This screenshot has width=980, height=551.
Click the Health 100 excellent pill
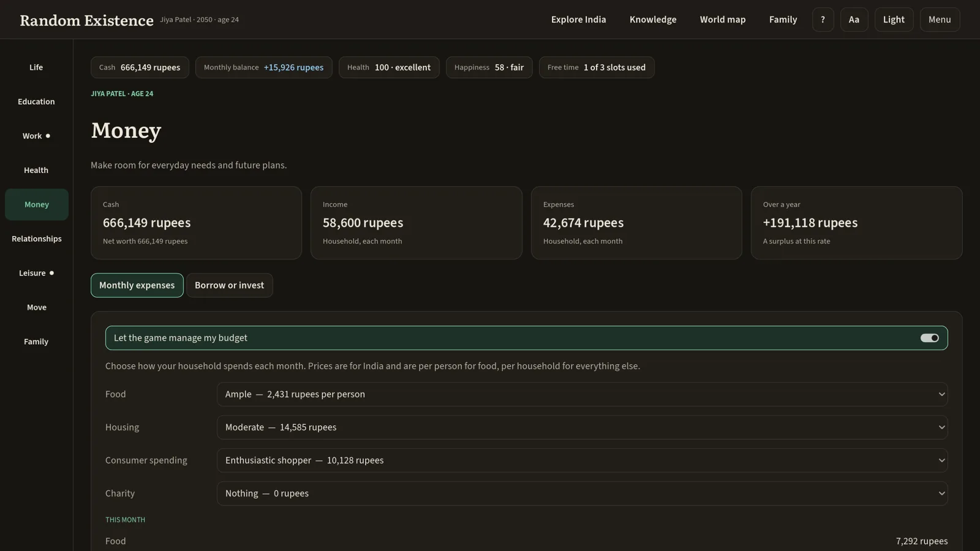point(389,67)
